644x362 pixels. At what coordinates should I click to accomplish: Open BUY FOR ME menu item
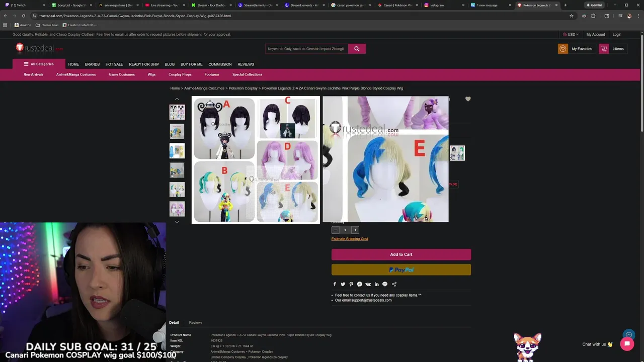pos(191,64)
